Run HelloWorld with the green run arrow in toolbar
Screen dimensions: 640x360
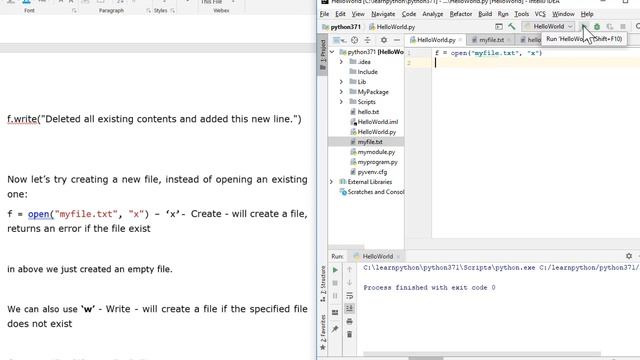point(584,27)
